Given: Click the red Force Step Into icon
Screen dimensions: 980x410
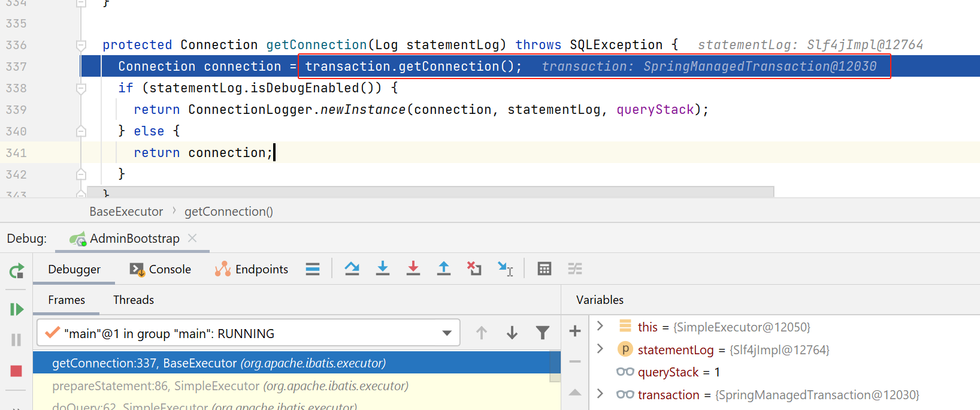Looking at the screenshot, I should coord(413,269).
